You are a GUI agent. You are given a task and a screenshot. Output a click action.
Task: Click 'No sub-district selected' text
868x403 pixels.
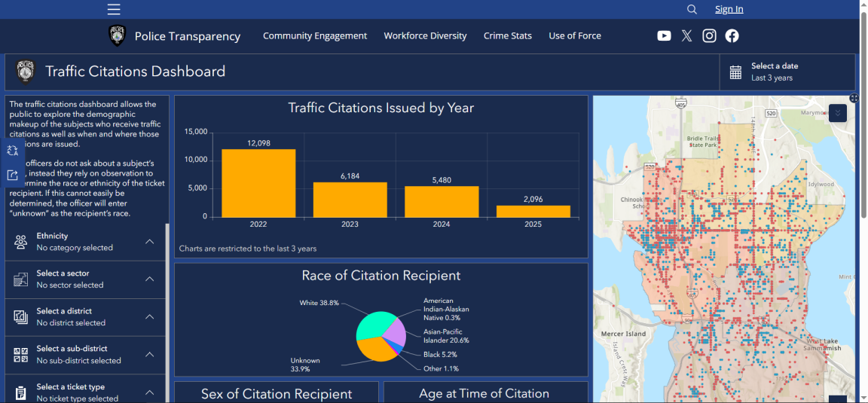click(x=78, y=360)
